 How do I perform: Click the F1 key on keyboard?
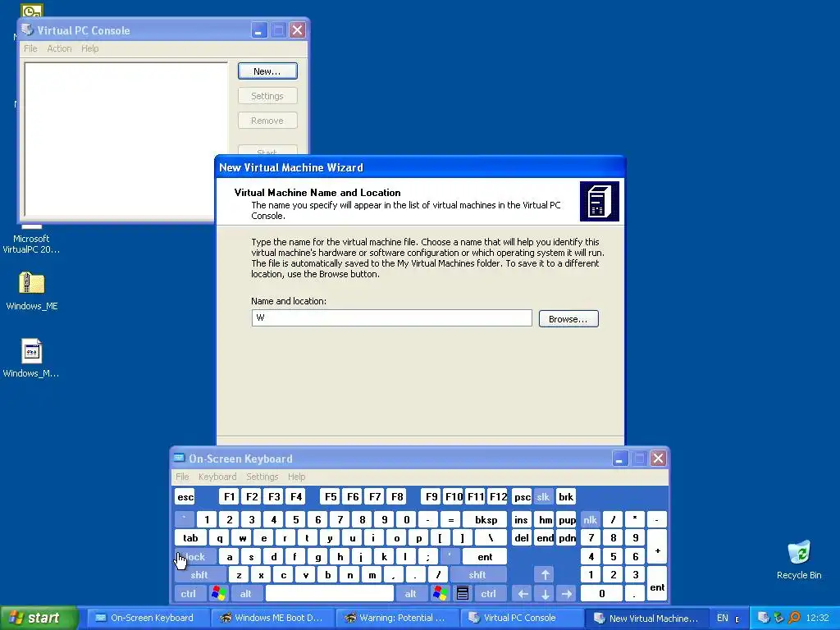pos(230,497)
